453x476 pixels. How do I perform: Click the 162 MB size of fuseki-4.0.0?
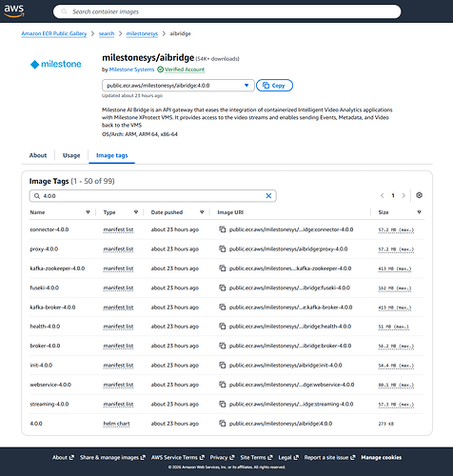(395, 288)
